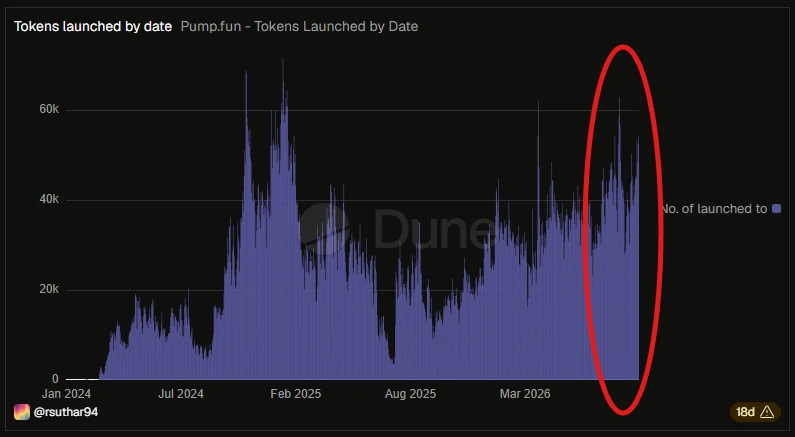Click the 40k y-axis label
The height and width of the screenshot is (437, 795).
click(x=49, y=199)
